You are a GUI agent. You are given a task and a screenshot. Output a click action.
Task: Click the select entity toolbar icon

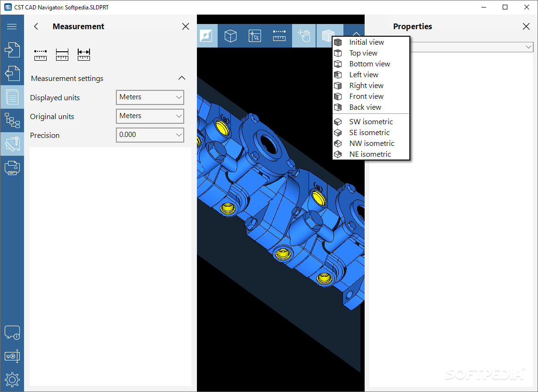[254, 36]
